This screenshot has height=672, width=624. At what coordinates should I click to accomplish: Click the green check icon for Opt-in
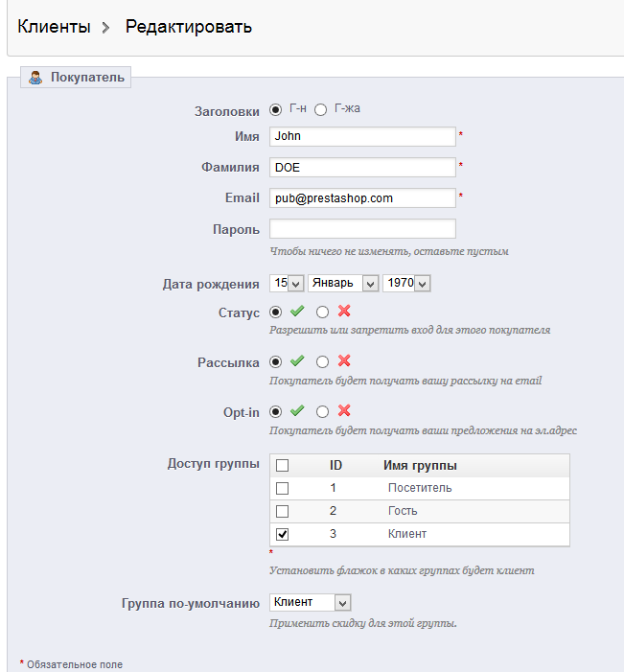point(297,411)
